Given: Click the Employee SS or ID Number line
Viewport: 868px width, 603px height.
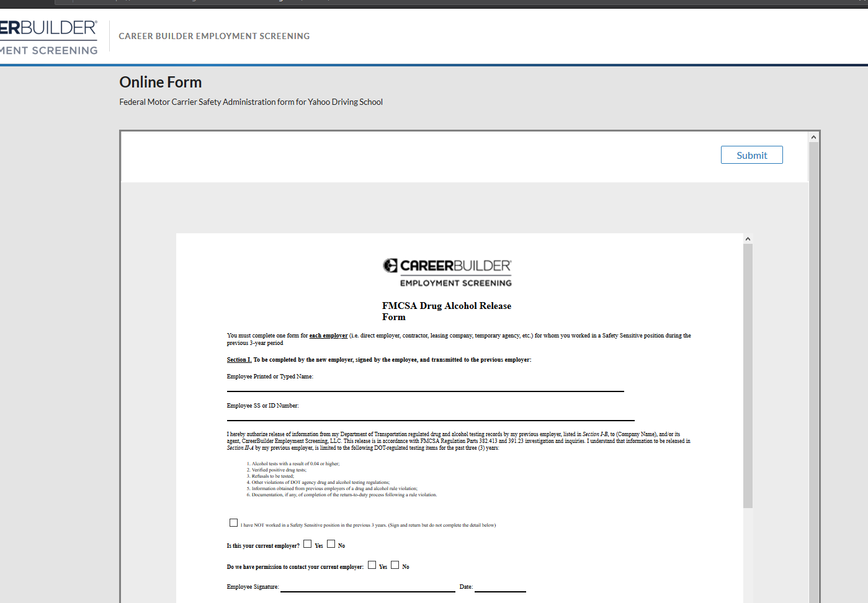Looking at the screenshot, I should (431, 416).
